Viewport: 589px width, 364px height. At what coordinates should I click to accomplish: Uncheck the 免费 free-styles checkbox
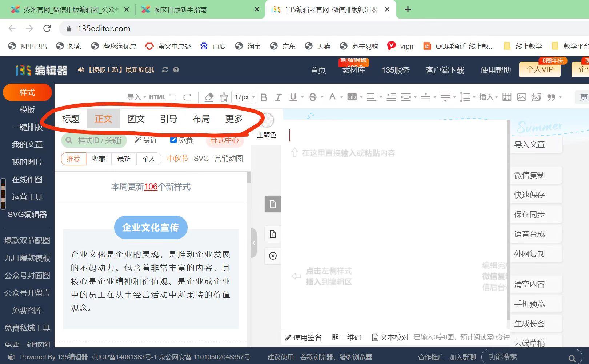173,139
